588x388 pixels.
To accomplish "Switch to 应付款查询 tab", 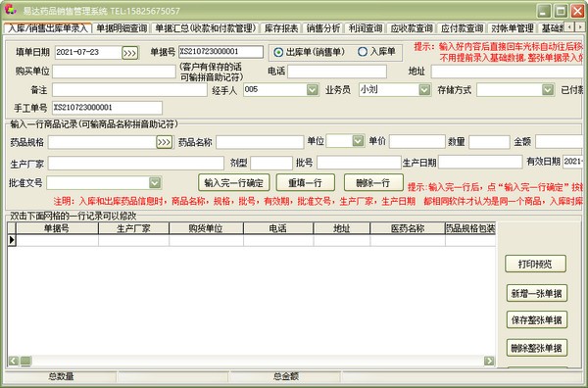I will (462, 28).
